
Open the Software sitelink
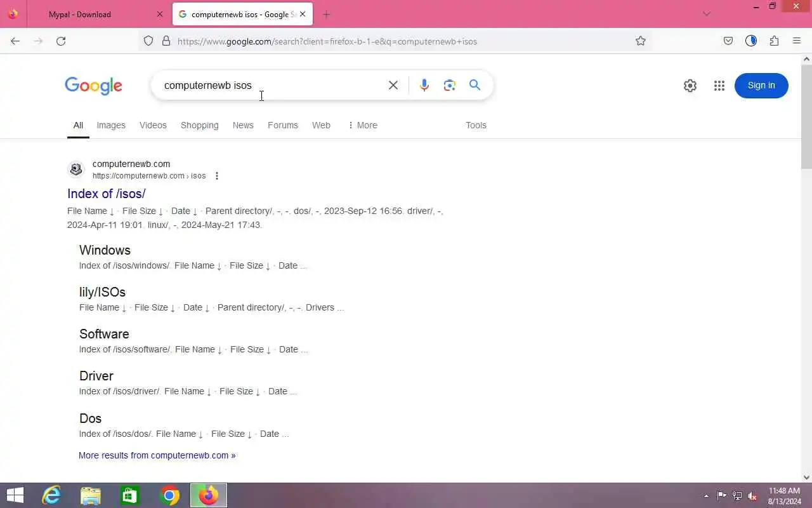(x=104, y=334)
